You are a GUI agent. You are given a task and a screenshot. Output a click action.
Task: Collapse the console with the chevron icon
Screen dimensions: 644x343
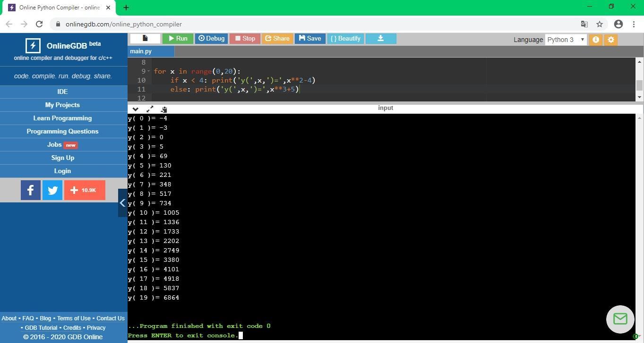pyautogui.click(x=135, y=109)
